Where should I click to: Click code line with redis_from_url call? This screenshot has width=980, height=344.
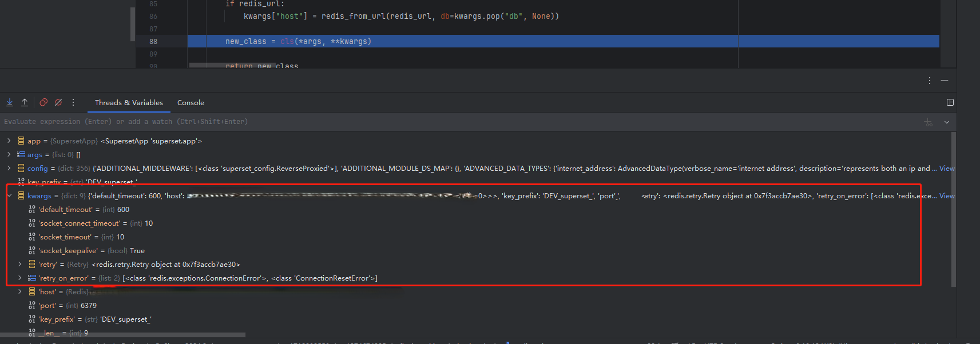point(401,16)
